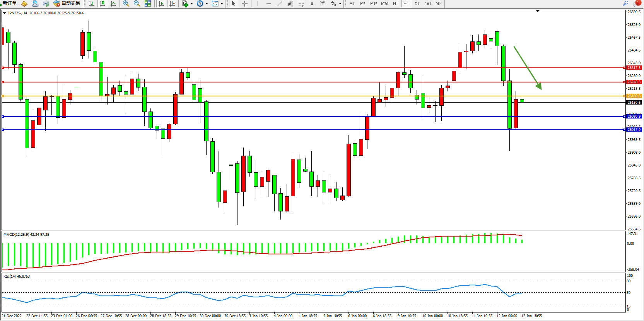This screenshot has height=321, width=644.
Task: Toggle AutoTrading (自动交易) button
Action: (x=67, y=3)
